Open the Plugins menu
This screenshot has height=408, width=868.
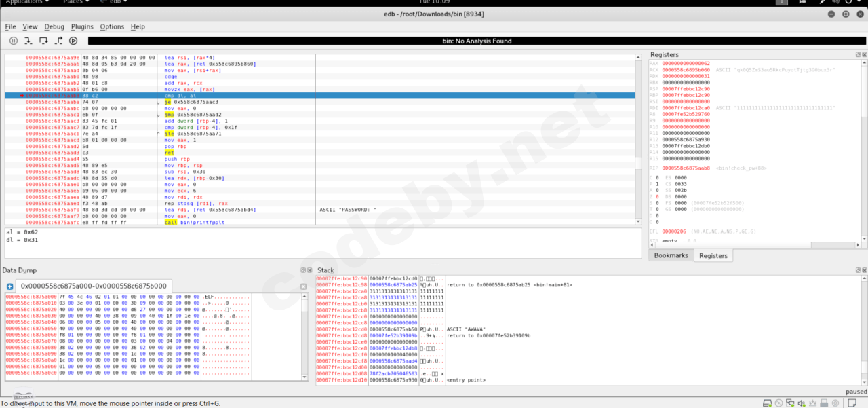pos(82,26)
